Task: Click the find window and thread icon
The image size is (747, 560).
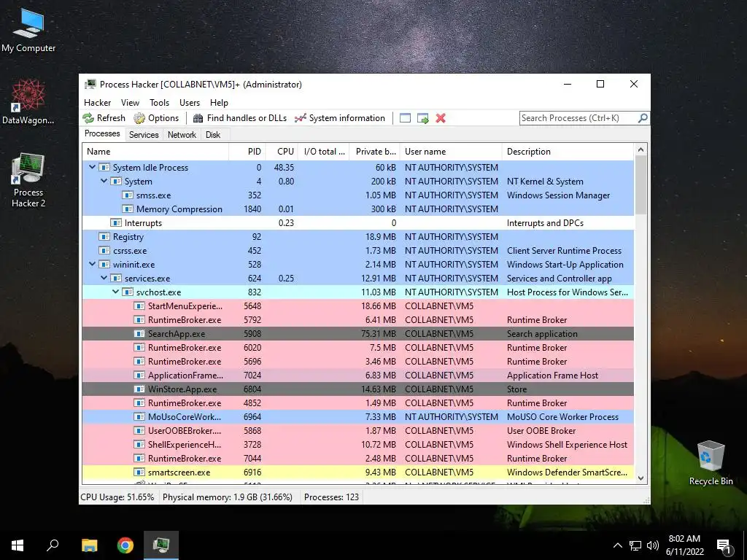Action: pyautogui.click(x=422, y=118)
